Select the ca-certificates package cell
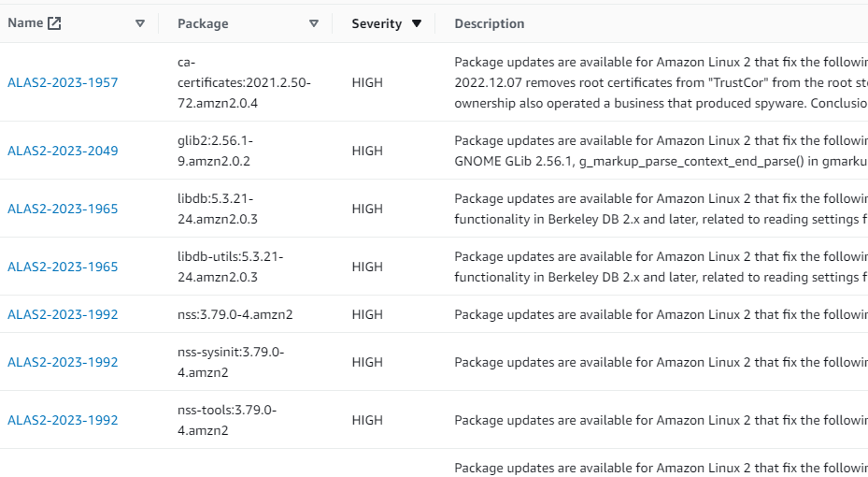The image size is (868, 477). coord(243,82)
